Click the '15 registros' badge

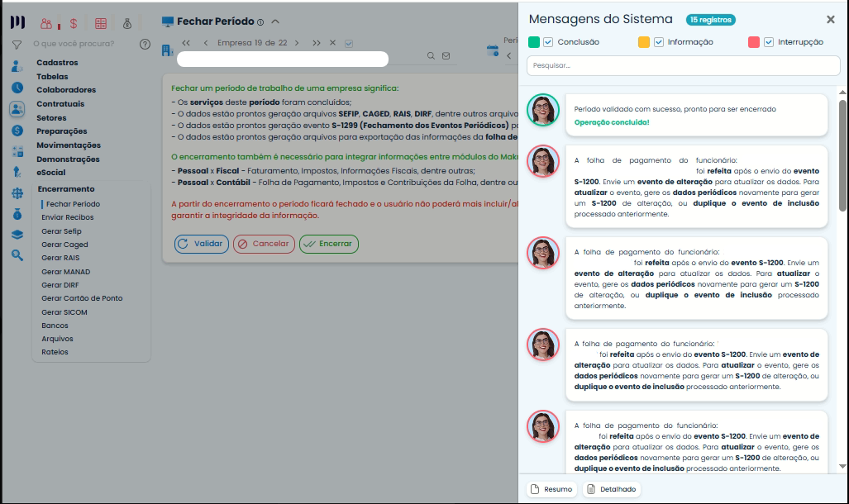(x=710, y=20)
